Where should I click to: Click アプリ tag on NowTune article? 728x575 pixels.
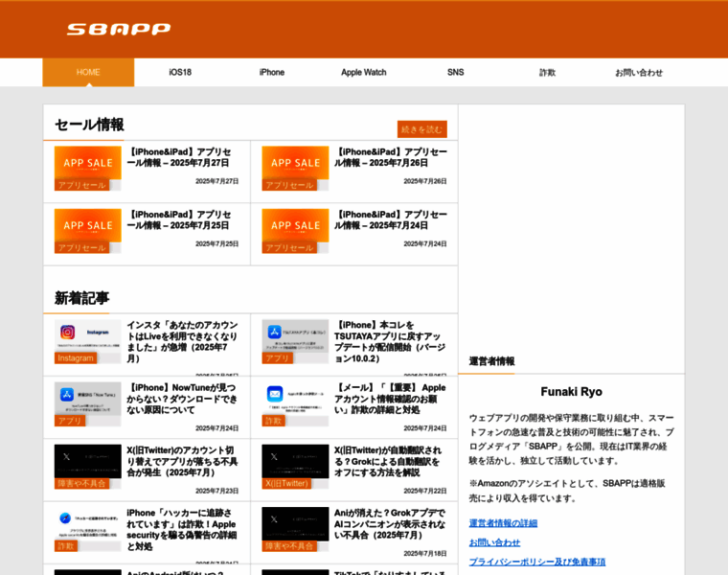(x=70, y=421)
